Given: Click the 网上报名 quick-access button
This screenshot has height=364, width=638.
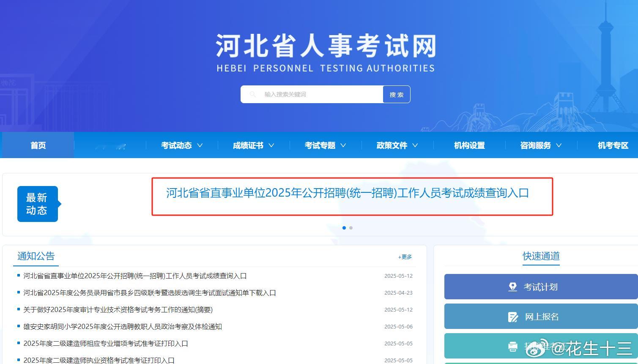Looking at the screenshot, I should pos(541,316).
